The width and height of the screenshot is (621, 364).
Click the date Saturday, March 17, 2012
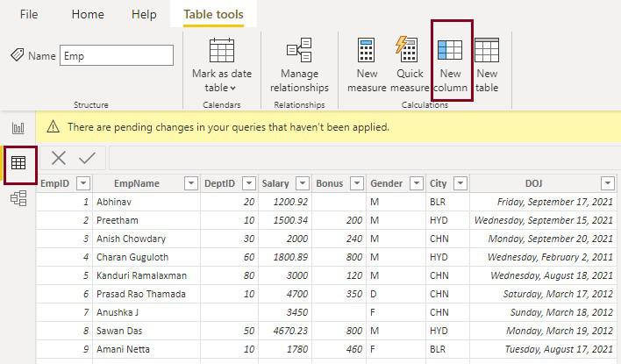pos(558,294)
